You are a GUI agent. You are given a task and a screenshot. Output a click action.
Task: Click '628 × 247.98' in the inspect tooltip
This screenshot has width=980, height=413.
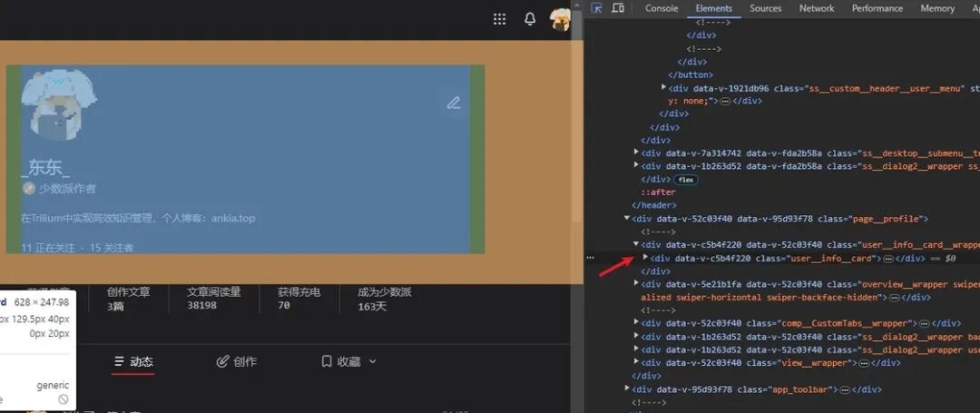pos(41,302)
